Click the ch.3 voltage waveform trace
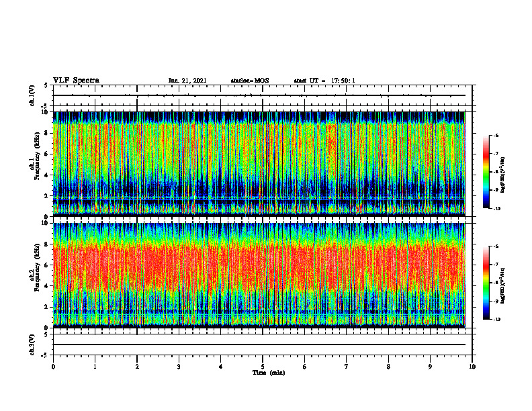The width and height of the screenshot is (532, 411). click(259, 345)
